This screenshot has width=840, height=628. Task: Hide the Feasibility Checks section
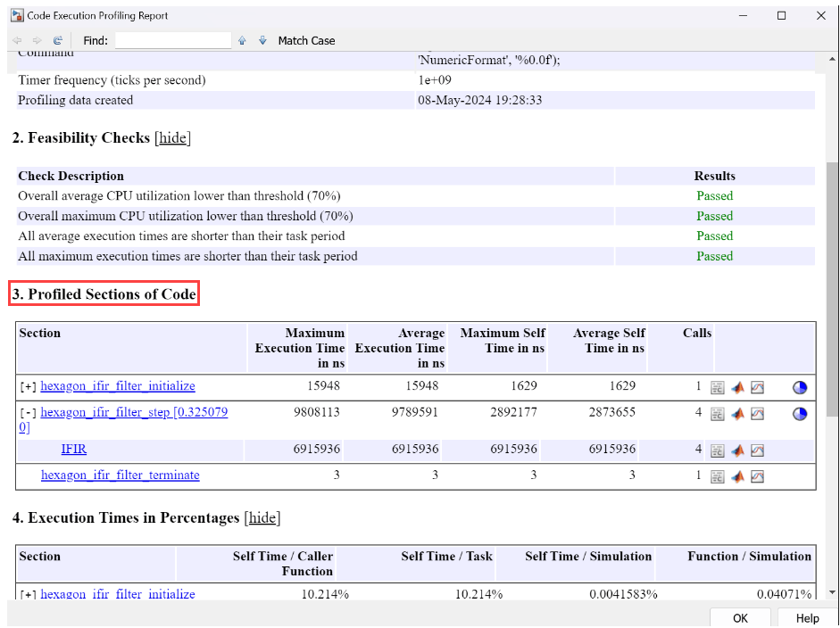[x=173, y=138]
